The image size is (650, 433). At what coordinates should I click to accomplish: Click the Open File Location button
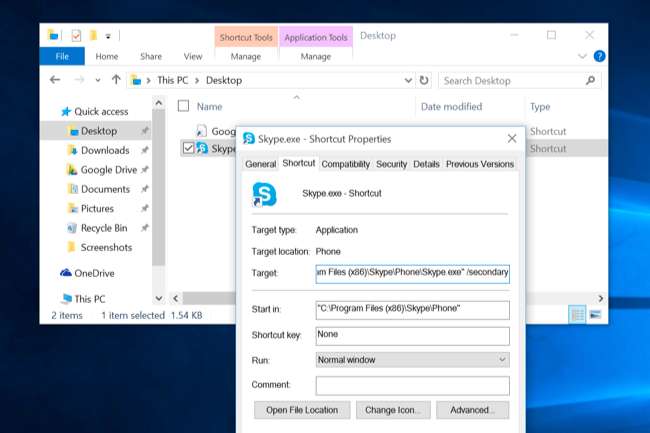302,410
